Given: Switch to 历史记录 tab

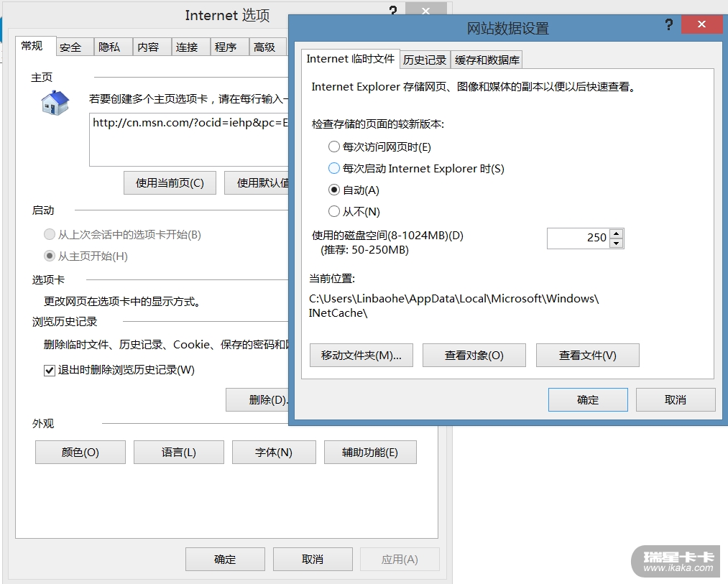Looking at the screenshot, I should [424, 60].
